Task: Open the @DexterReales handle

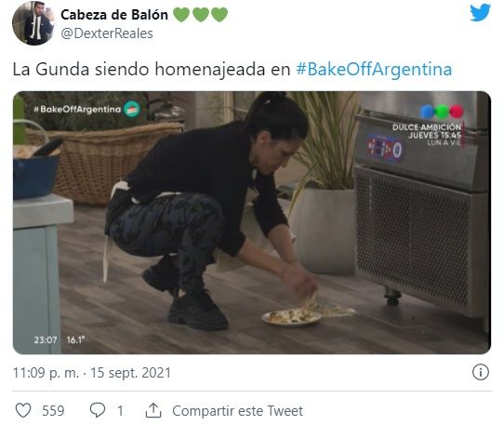Action: coord(107,33)
